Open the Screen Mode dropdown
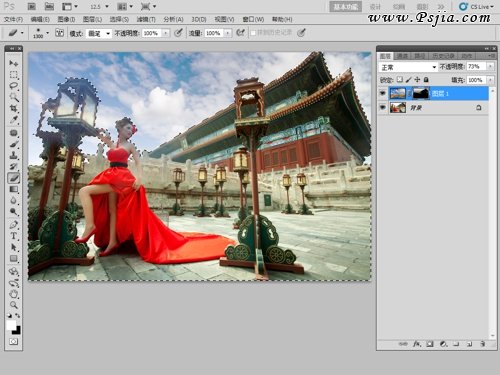This screenshot has width=500, height=375. (148, 6)
